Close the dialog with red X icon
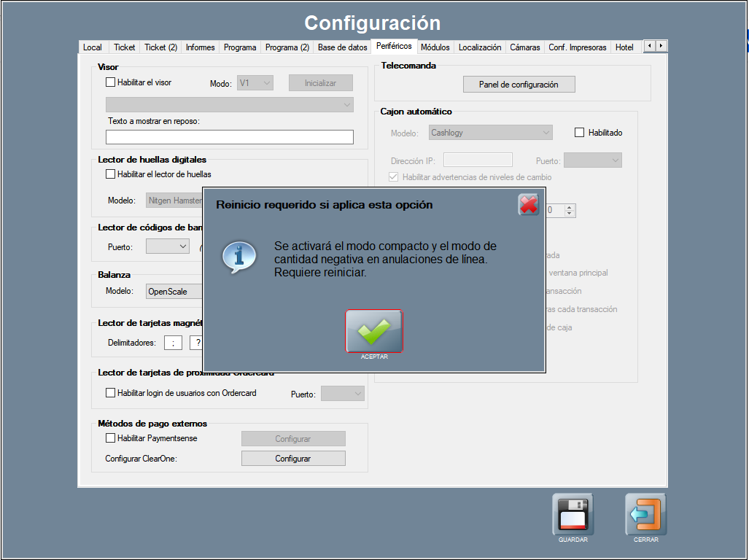 click(x=528, y=205)
